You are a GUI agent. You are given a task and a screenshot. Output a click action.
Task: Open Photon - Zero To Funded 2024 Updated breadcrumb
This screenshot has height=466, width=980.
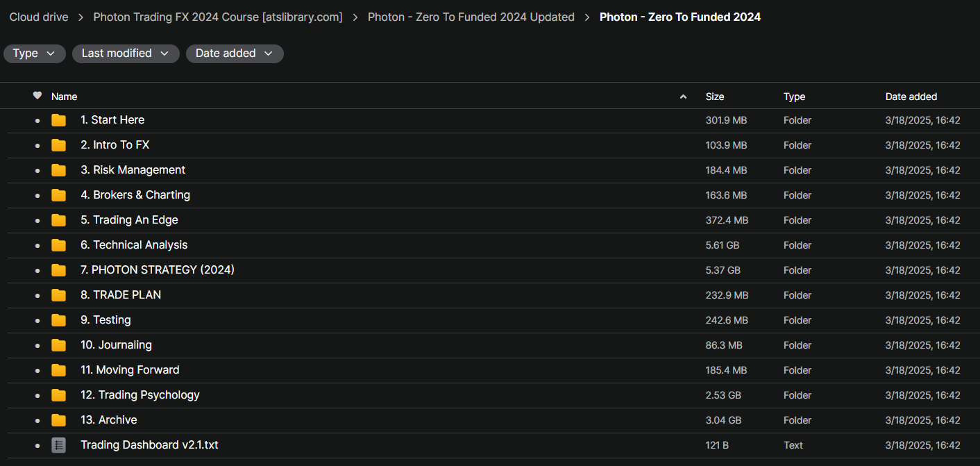pos(471,17)
